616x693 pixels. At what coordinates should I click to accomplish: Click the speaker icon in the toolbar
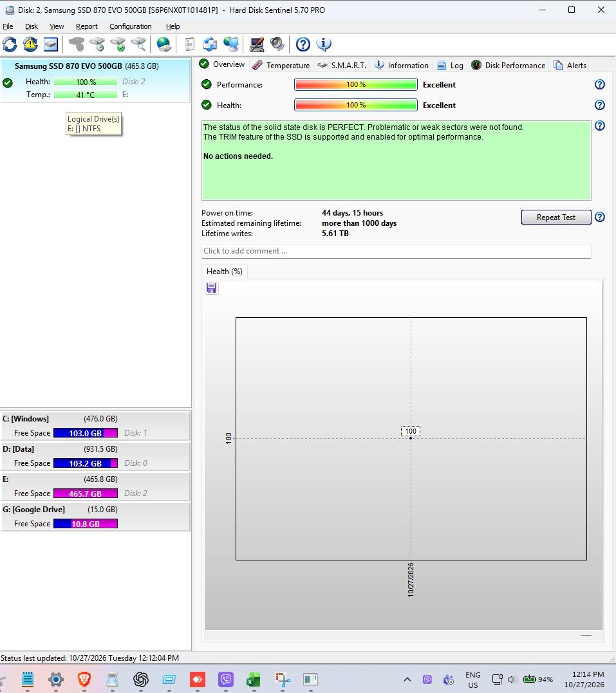click(277, 44)
